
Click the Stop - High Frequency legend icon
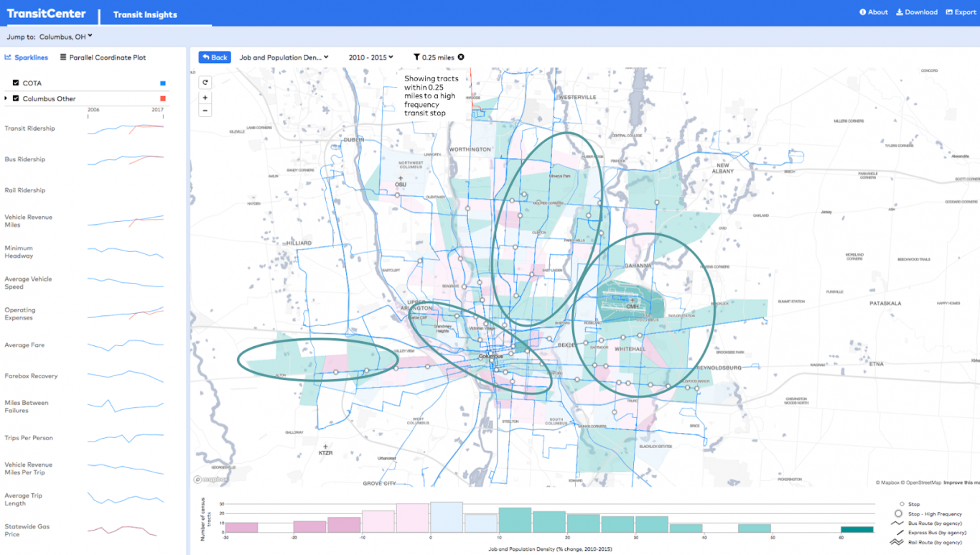pos(898,514)
